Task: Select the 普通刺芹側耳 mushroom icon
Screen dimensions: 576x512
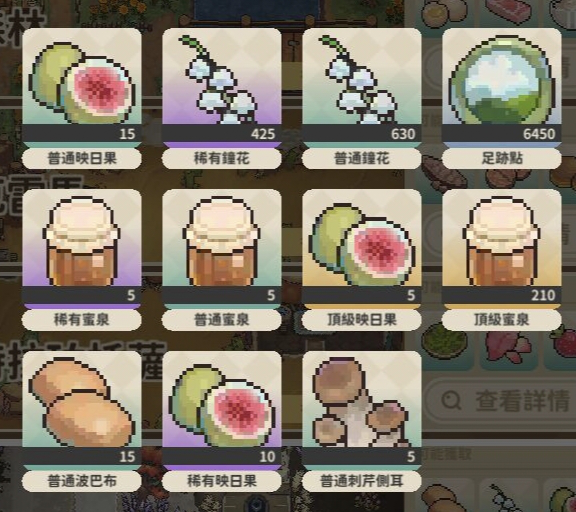Action: (362, 402)
